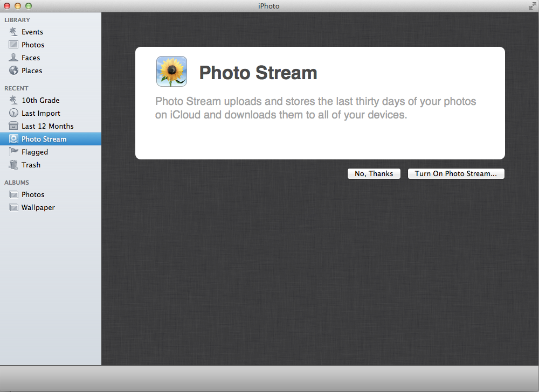Open the Trash label
539x392 pixels.
tap(31, 165)
